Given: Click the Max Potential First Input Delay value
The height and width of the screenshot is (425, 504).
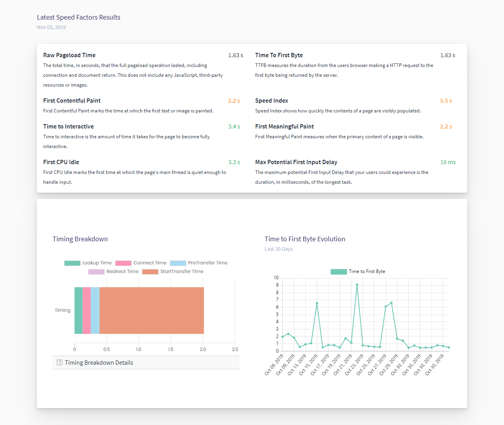Looking at the screenshot, I should click(x=448, y=162).
